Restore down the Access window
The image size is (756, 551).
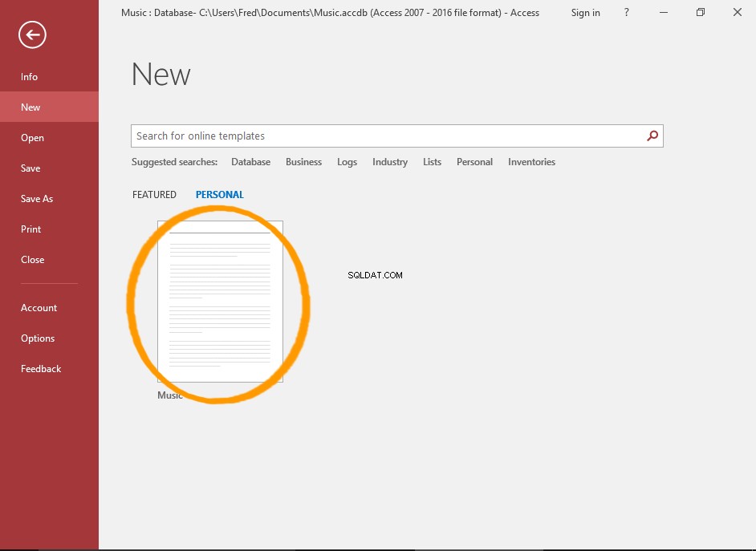(x=701, y=13)
